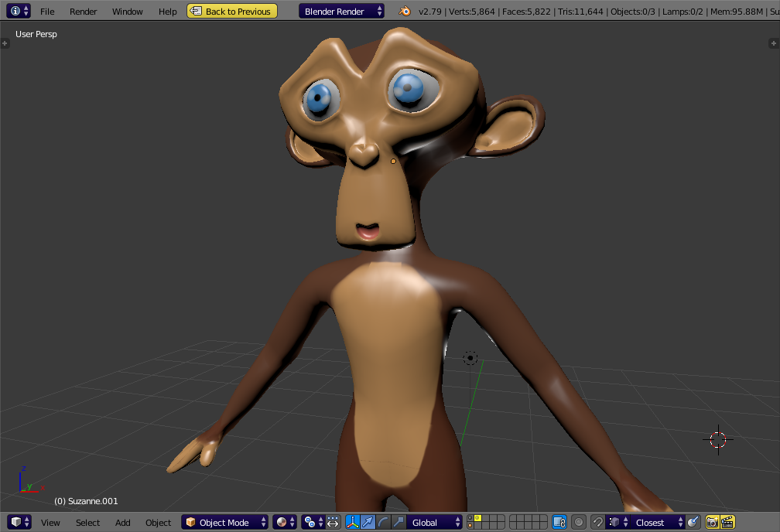
Task: Open the File menu
Action: 47,12
